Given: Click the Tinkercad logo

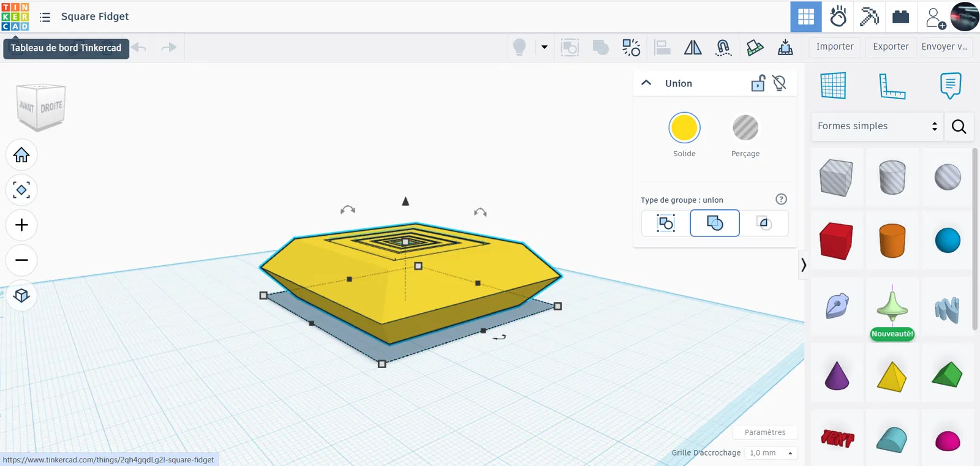Looking at the screenshot, I should point(15,17).
